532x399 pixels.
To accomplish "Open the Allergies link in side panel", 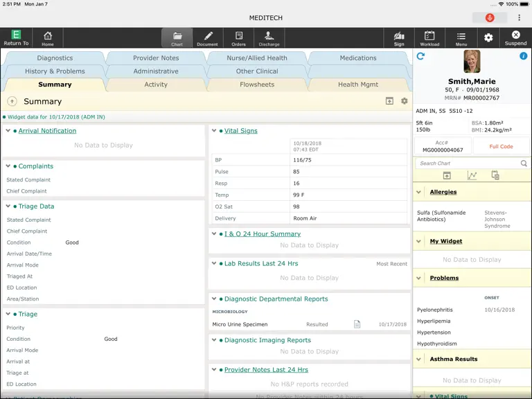I will [443, 192].
